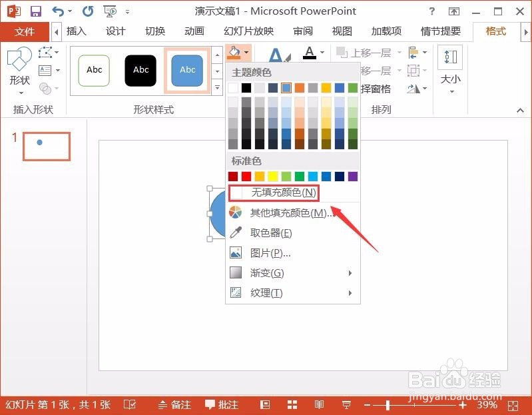
Task: Switch to Reading view icon
Action: tap(319, 405)
